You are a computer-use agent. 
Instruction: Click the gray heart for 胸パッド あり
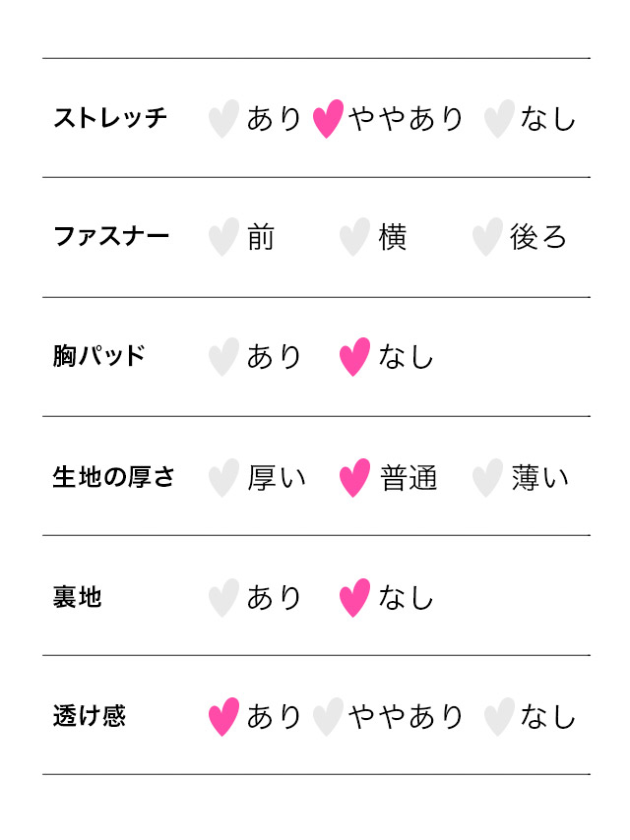coord(223,357)
